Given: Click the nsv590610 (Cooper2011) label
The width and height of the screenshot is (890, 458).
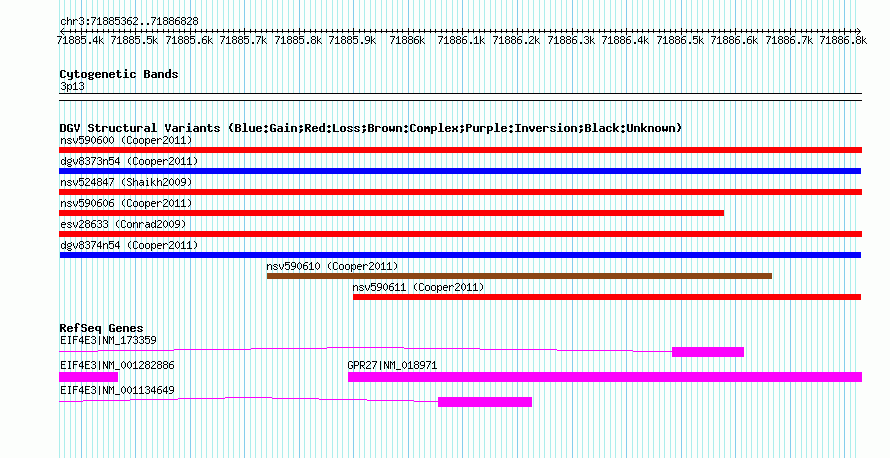Looking at the screenshot, I should click(333, 266).
